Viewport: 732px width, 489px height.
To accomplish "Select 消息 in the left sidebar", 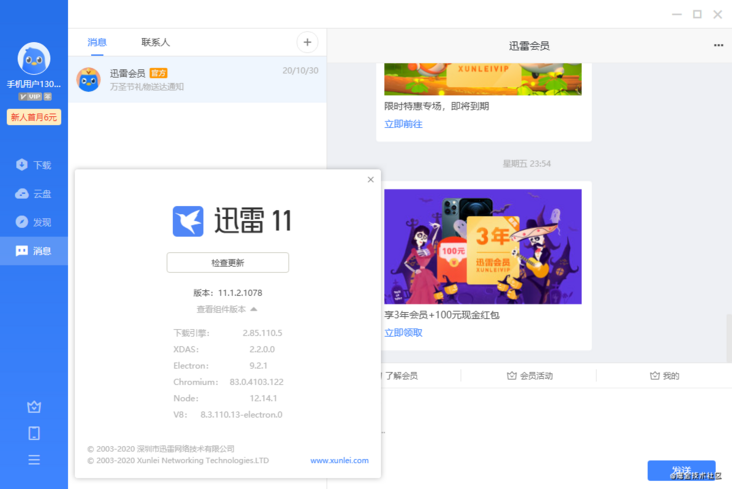I will [34, 251].
